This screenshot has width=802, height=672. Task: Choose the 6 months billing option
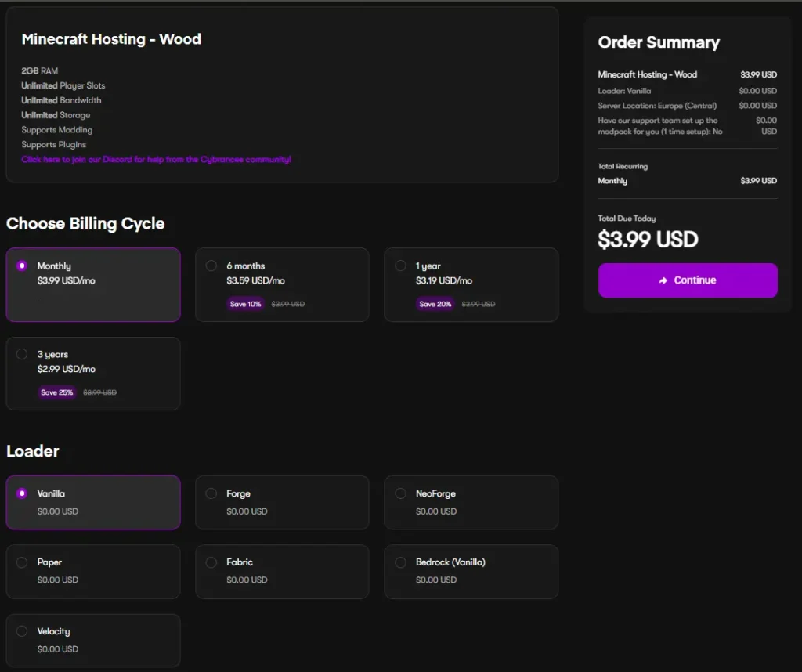tap(211, 266)
